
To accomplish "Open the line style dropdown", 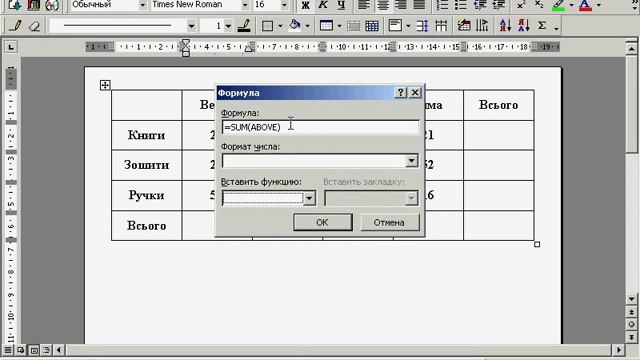I will tap(191, 27).
